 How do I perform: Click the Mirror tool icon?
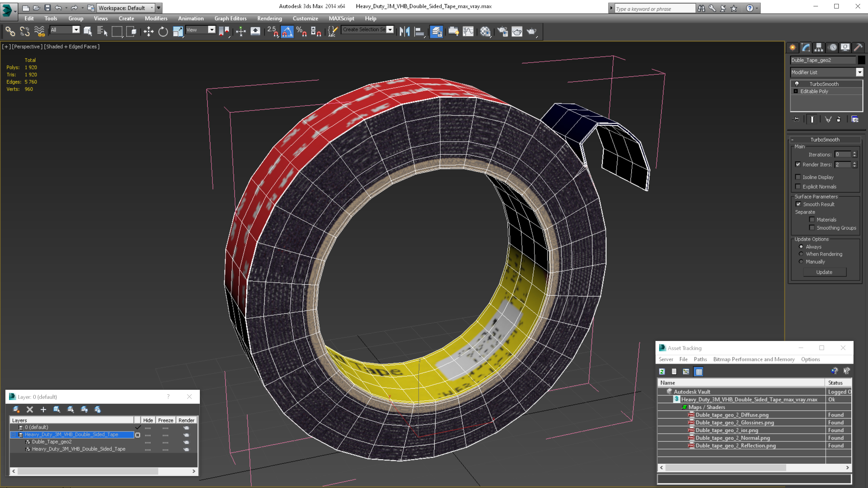coord(404,32)
